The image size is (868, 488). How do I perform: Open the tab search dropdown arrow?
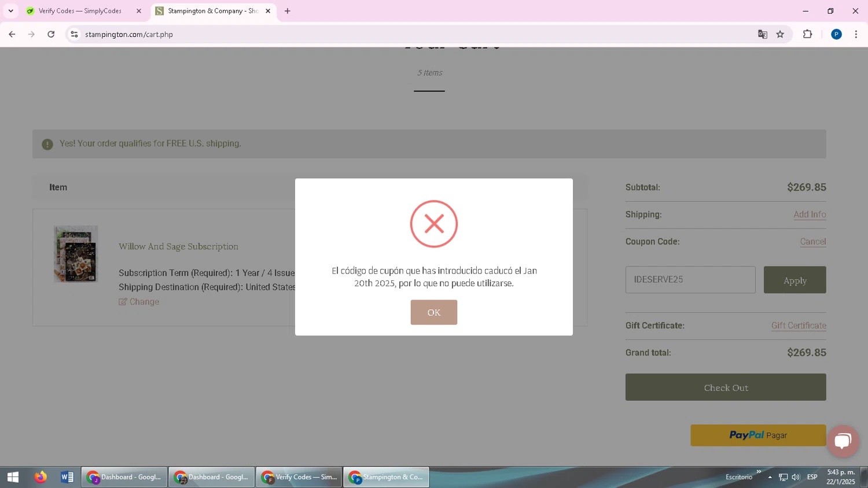point(10,11)
